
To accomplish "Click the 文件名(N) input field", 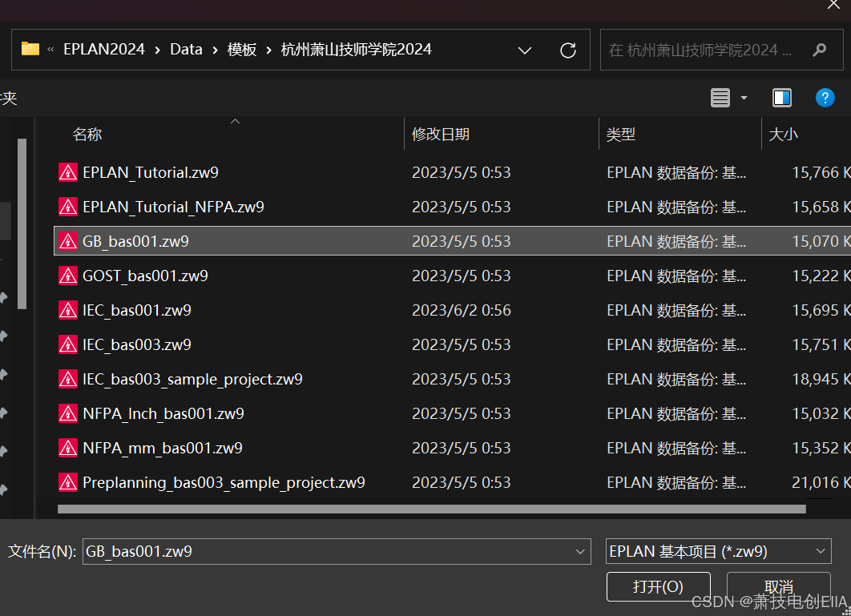I will click(x=337, y=552).
